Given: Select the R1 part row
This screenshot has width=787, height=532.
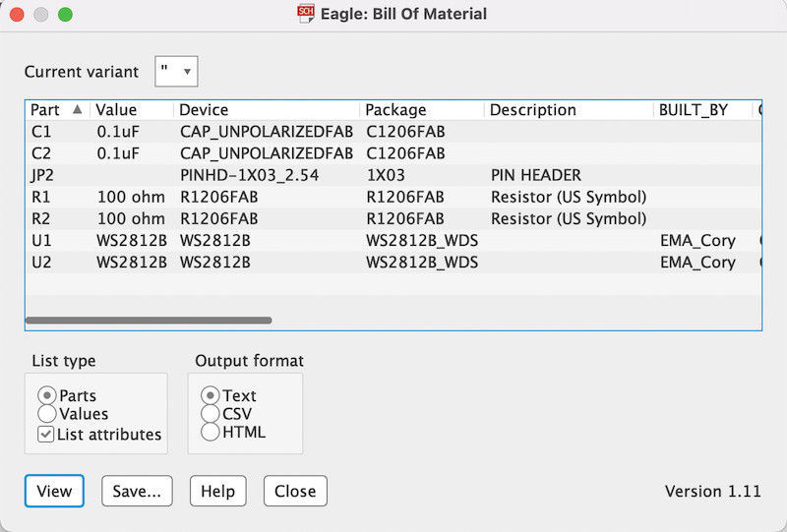Looking at the screenshot, I should click(393, 197).
